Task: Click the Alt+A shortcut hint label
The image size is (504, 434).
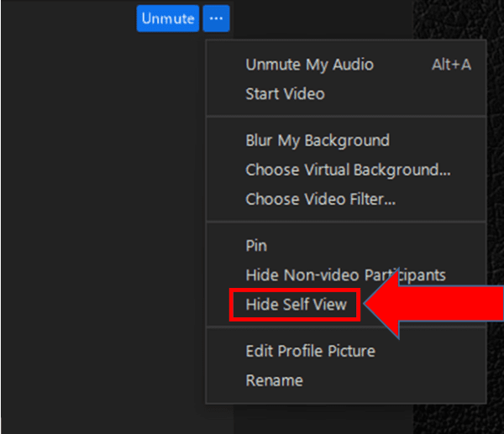Action: pyautogui.click(x=451, y=65)
